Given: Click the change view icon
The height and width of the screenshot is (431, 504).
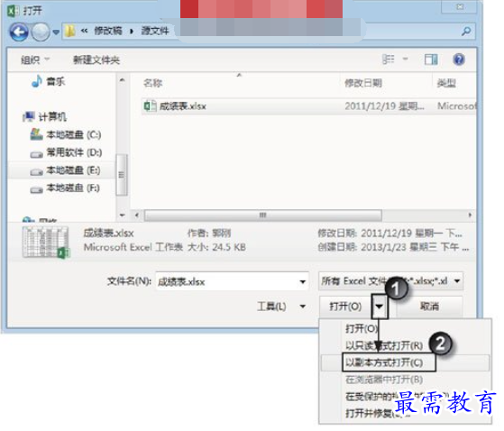Looking at the screenshot, I should (388, 60).
